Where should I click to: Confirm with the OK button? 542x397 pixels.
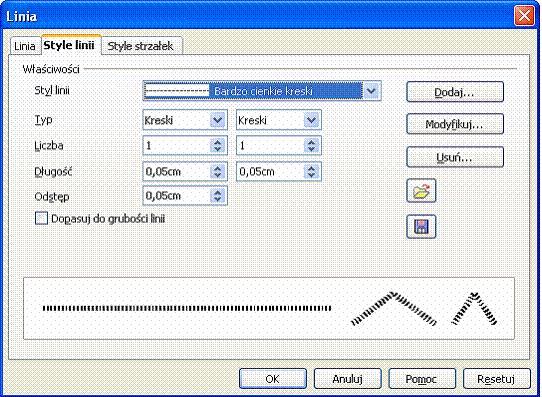(x=273, y=379)
